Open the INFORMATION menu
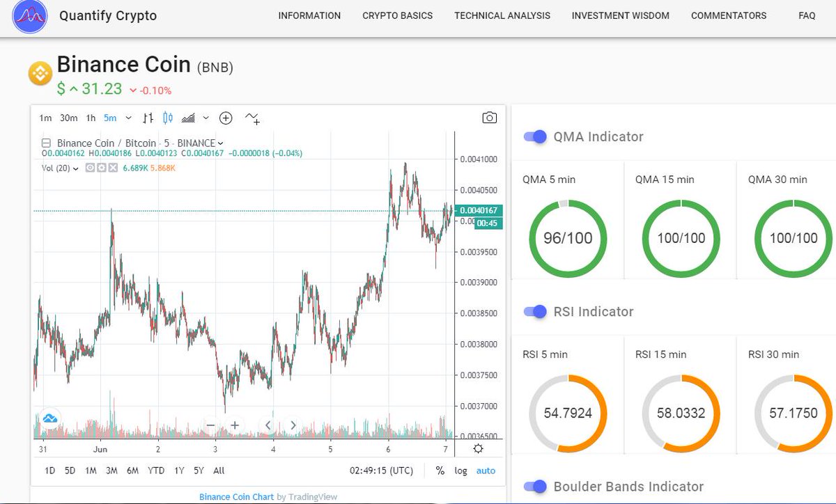 tap(309, 15)
